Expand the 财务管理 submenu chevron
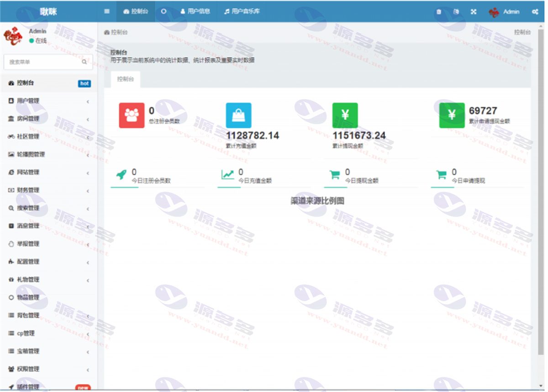 pos(88,191)
